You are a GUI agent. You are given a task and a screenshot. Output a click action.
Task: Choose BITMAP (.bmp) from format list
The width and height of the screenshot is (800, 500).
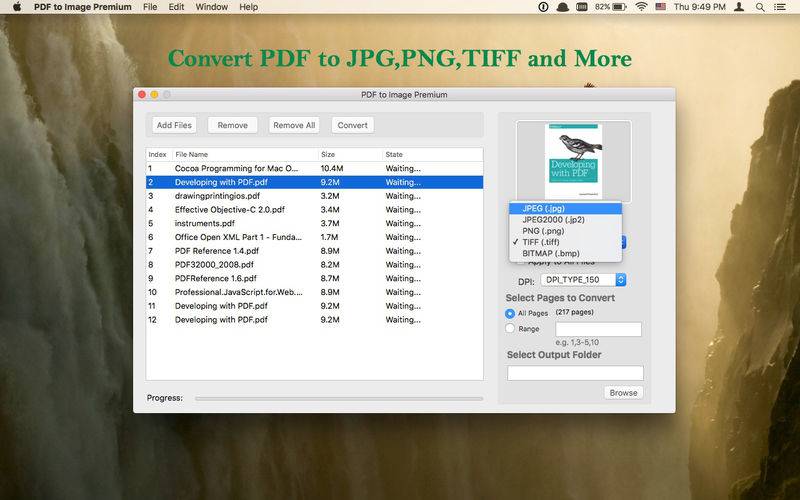click(565, 253)
